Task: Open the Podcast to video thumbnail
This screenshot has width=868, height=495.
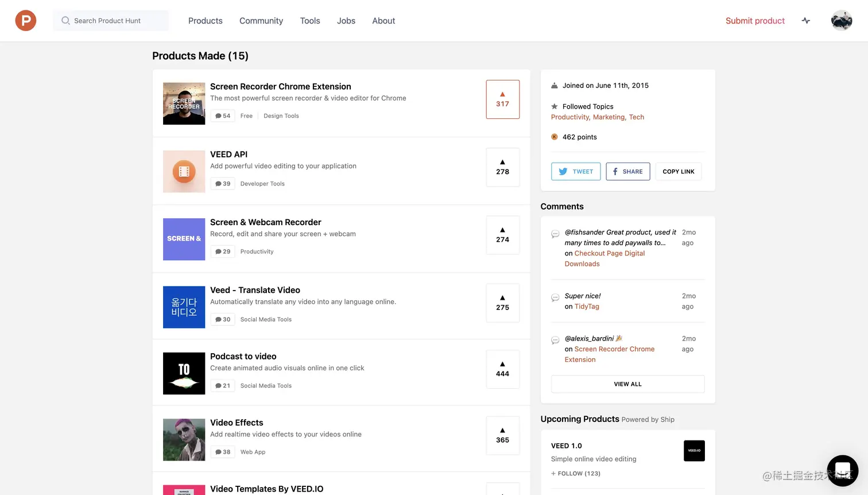Action: pyautogui.click(x=184, y=373)
